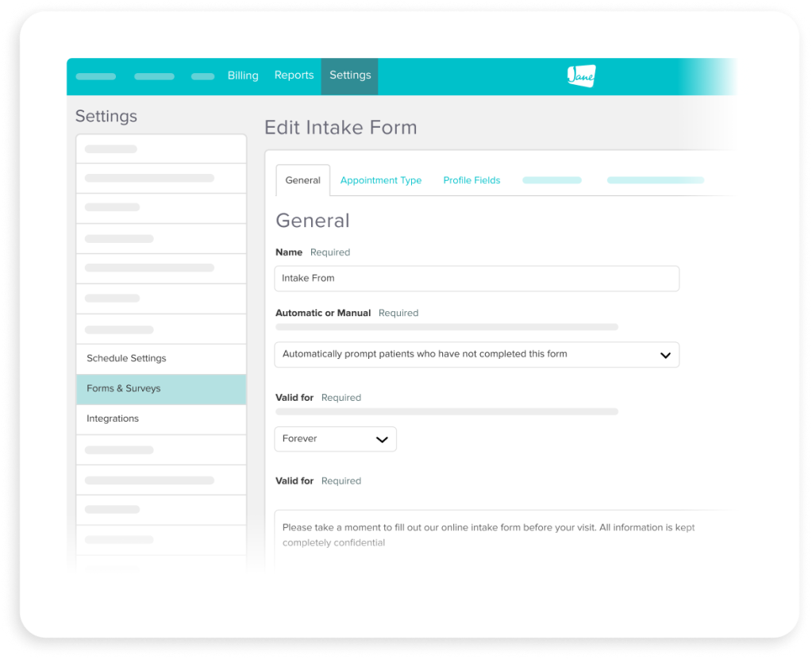Open the Forms & Surveys settings page
The image size is (812, 659).
pyautogui.click(x=123, y=388)
